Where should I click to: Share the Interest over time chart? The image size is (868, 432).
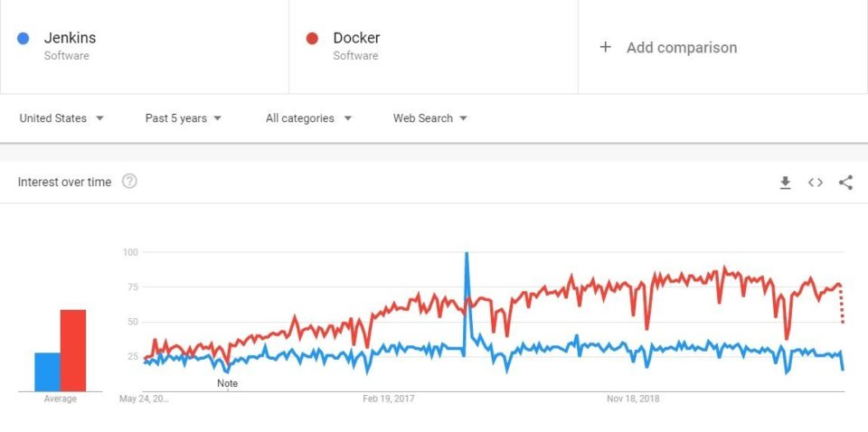click(x=845, y=183)
